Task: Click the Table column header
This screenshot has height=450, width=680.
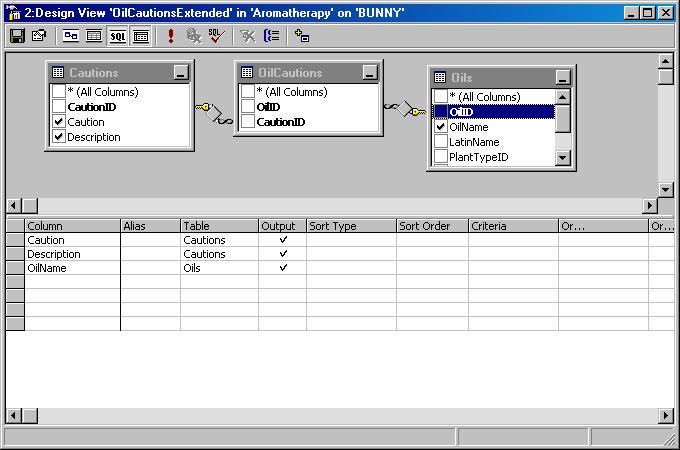Action: (219, 226)
